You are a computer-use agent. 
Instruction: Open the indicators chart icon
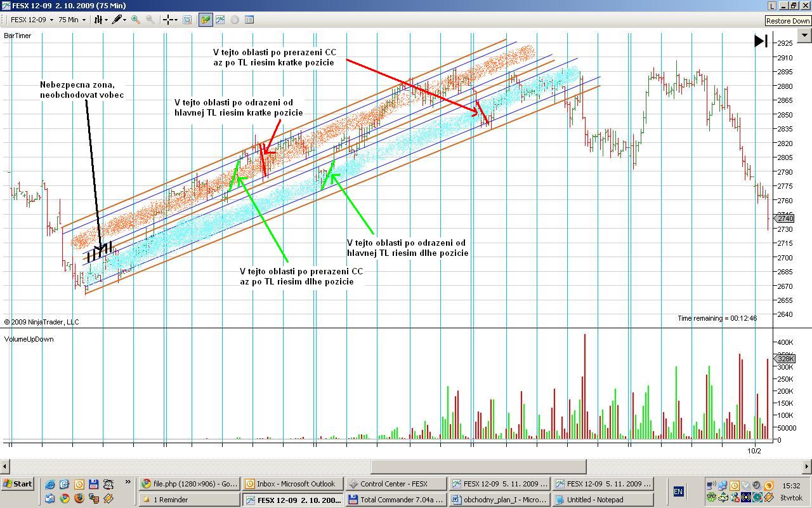[220, 20]
